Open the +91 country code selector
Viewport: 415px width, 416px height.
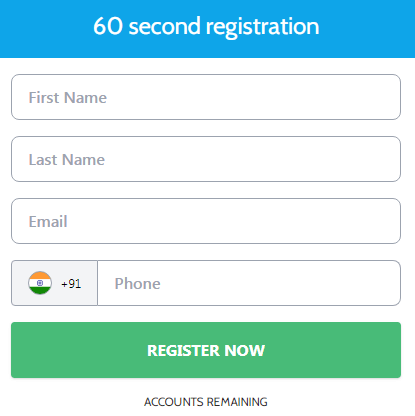[x=54, y=283]
